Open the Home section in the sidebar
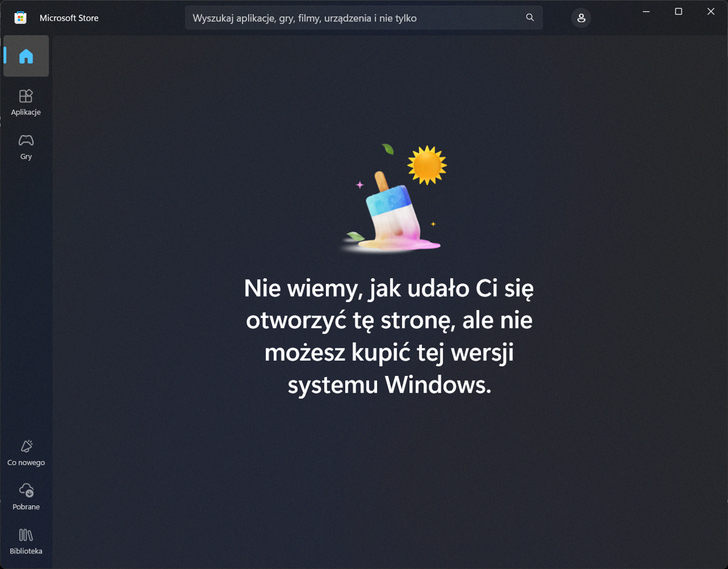 click(x=26, y=56)
